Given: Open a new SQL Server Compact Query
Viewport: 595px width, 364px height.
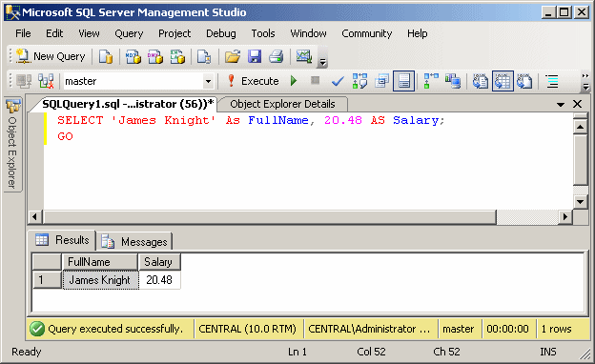Looking at the screenshot, I should [204, 56].
